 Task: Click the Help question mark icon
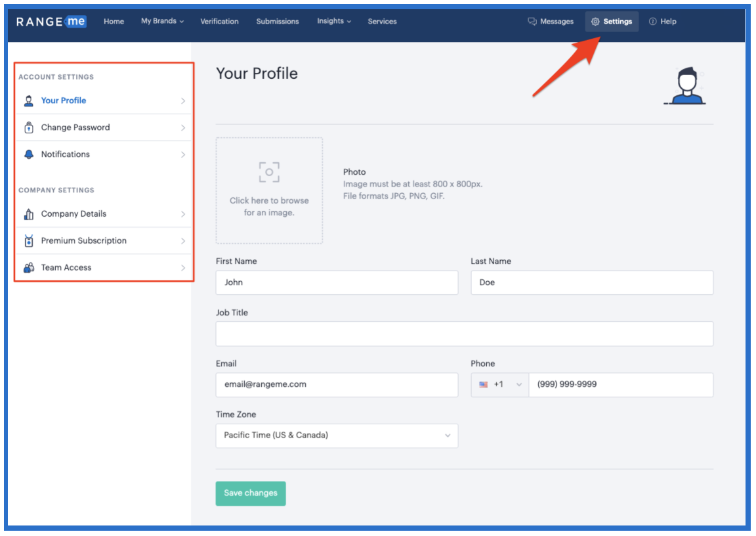(x=653, y=21)
